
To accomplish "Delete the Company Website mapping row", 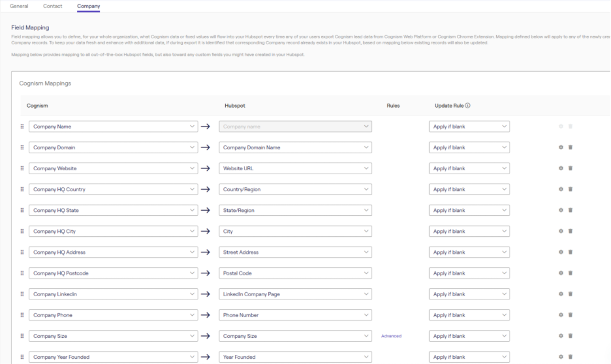I will [570, 168].
